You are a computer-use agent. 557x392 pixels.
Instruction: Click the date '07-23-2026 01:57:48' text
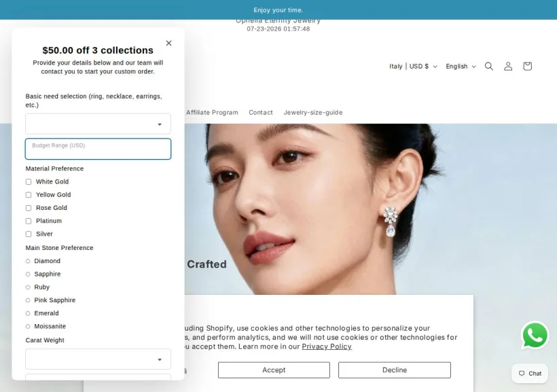click(278, 29)
